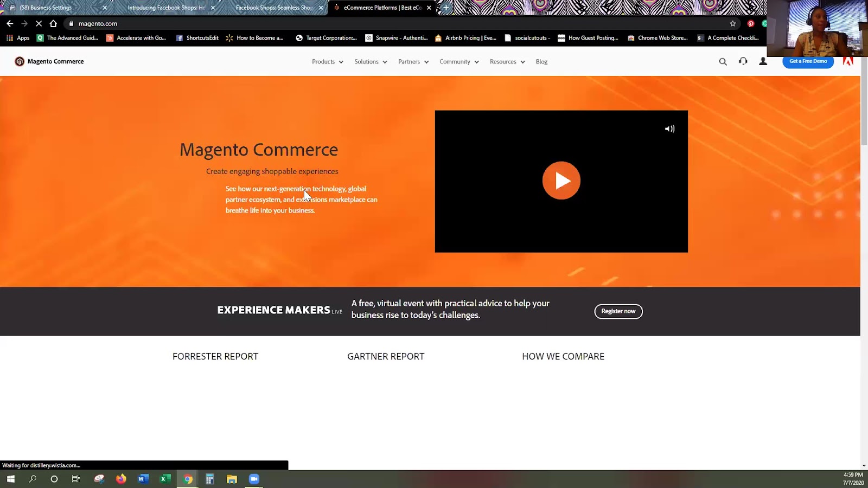This screenshot has width=868, height=488.
Task: Click the Register now button
Action: [618, 311]
